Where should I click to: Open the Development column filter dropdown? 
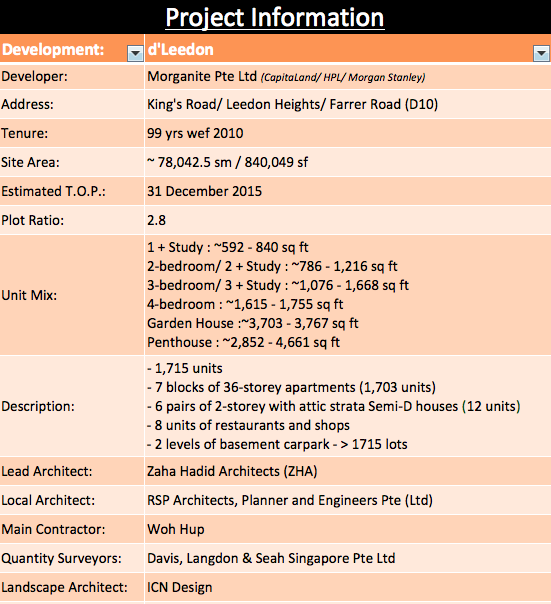pyautogui.click(x=135, y=53)
